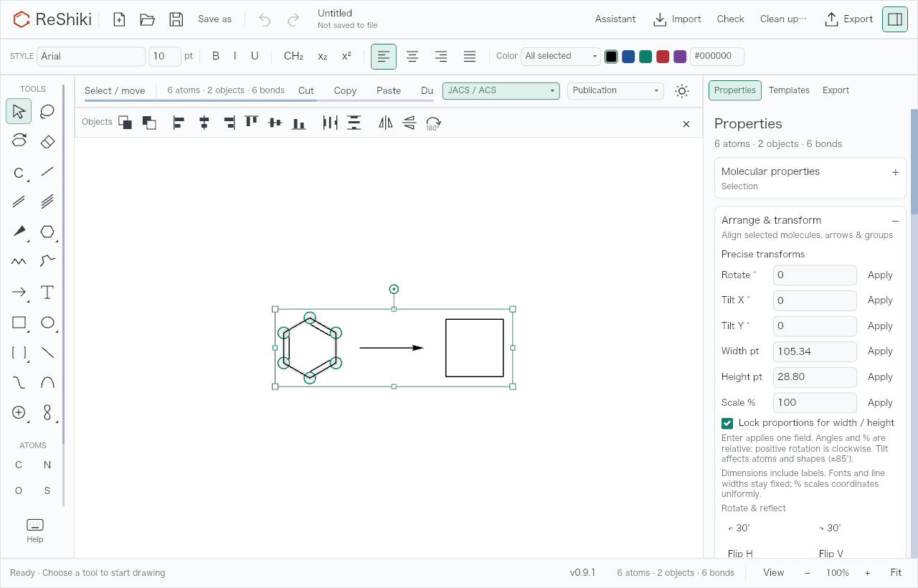918x588 pixels.
Task: Select the brackets tool
Action: point(19,352)
